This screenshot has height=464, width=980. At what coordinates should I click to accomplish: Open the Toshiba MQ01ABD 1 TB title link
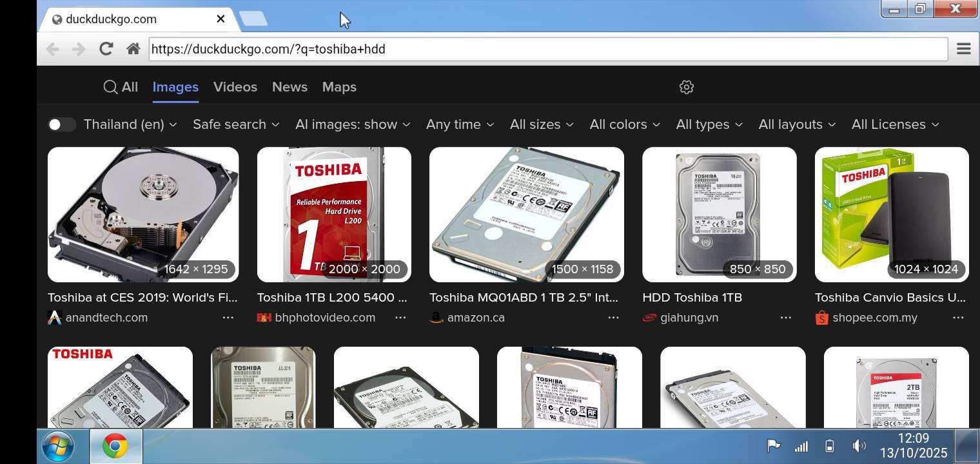click(524, 298)
